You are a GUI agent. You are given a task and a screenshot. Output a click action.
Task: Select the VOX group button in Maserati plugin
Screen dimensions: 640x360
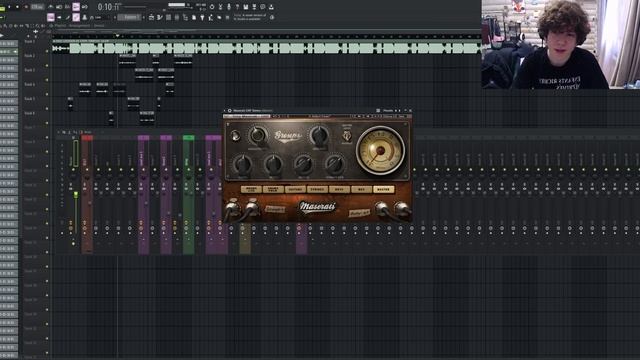click(x=361, y=189)
